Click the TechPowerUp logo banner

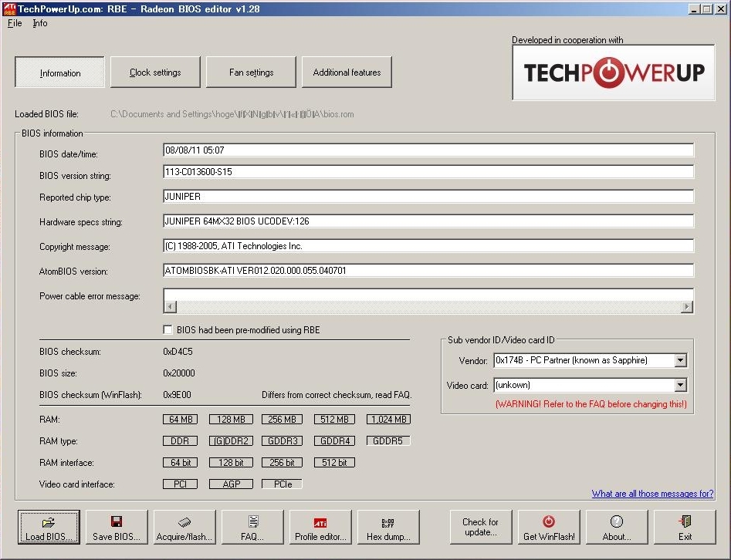click(614, 73)
